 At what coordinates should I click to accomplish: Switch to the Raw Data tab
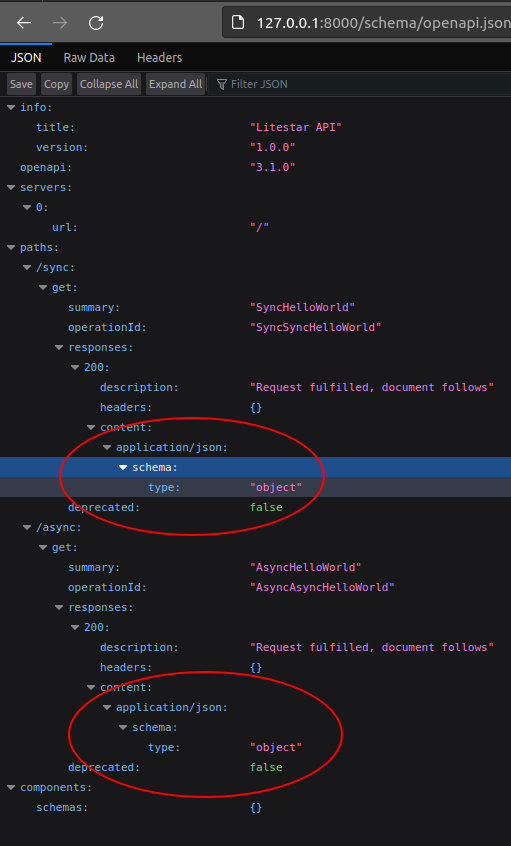[x=89, y=58]
